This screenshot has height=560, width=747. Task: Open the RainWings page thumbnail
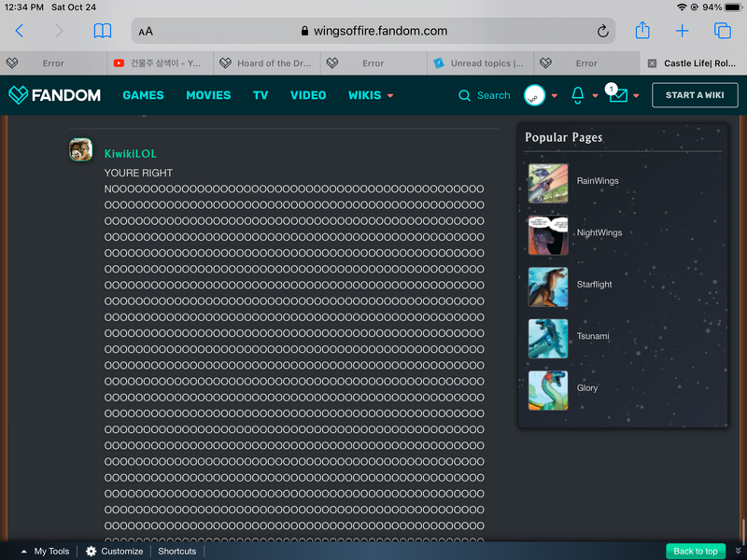tap(547, 183)
